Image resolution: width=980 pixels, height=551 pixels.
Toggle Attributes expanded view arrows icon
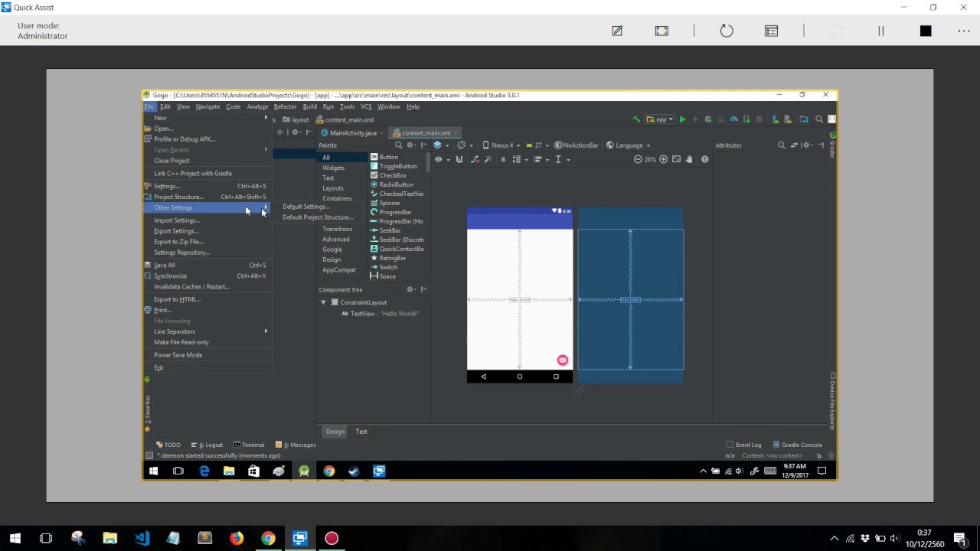coord(795,145)
